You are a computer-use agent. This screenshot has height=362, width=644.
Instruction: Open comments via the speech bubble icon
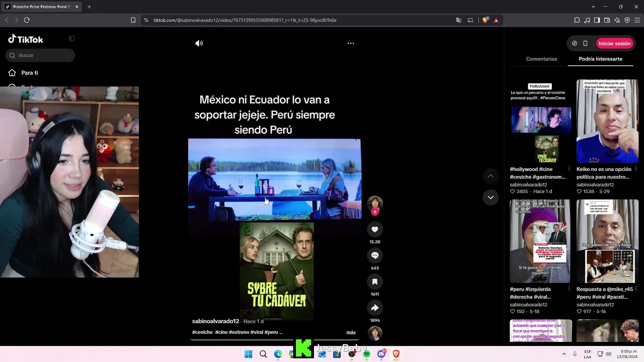(375, 255)
